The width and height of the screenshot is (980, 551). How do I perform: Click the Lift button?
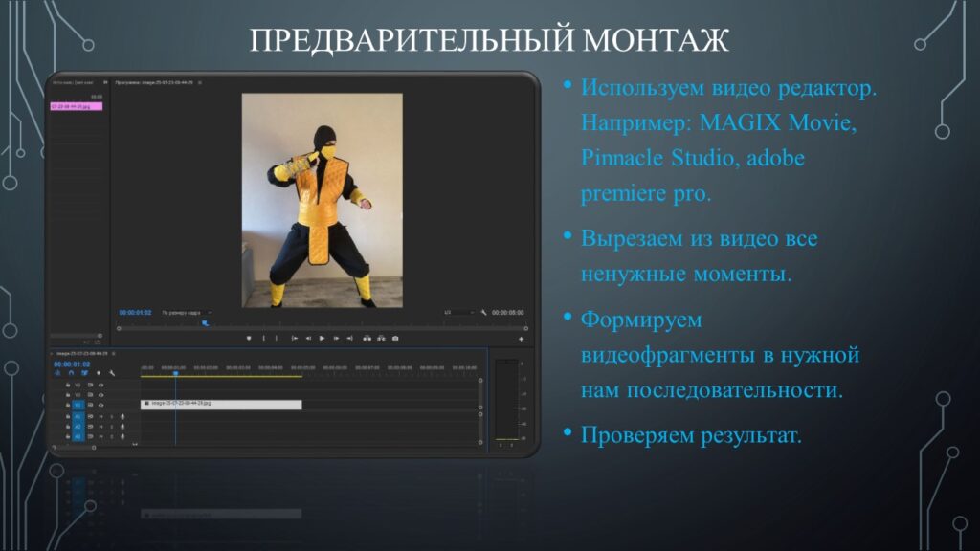point(367,338)
